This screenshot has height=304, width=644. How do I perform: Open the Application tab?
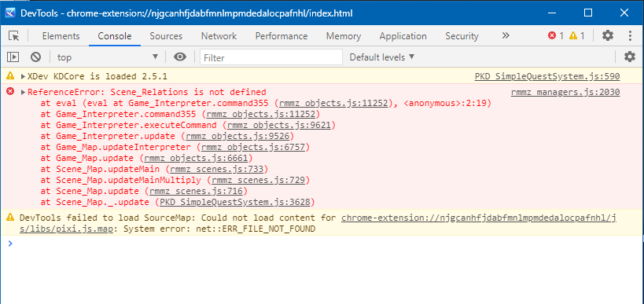(x=403, y=36)
